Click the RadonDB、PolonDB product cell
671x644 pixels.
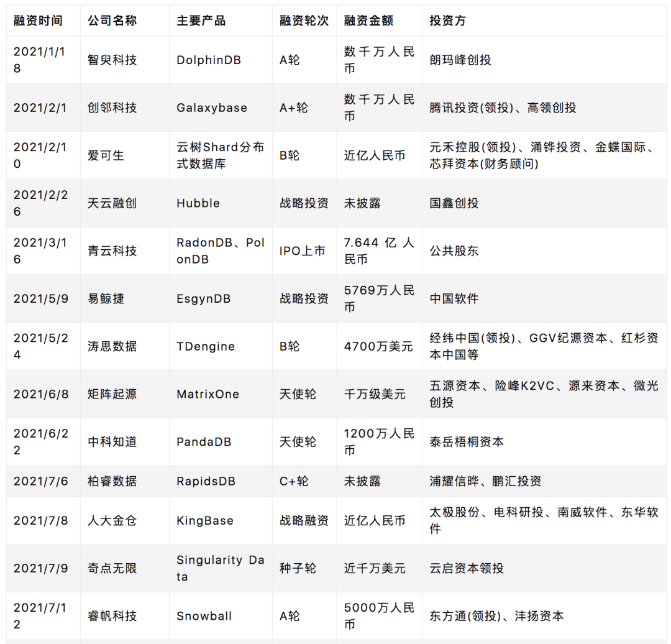[x=221, y=251]
